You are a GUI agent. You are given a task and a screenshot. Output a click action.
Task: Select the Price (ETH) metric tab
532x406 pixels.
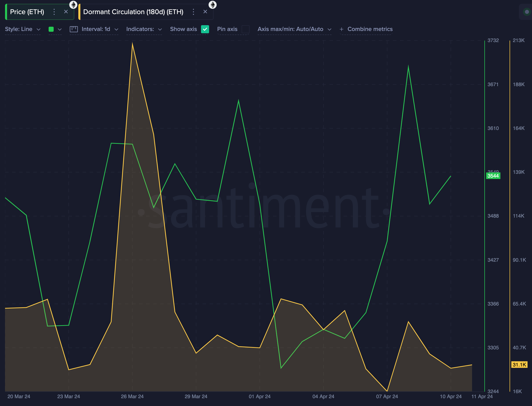27,12
